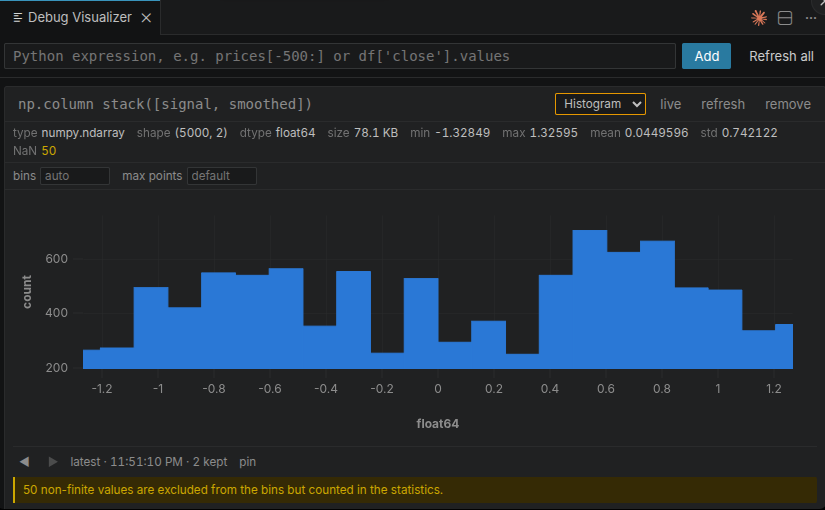This screenshot has width=825, height=510.
Task: Remove the column_stack visualization
Action: [788, 104]
